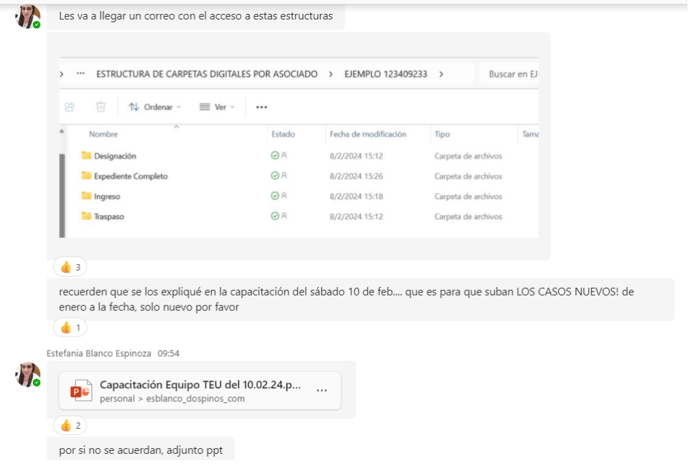This screenshot has width=688, height=467.
Task: Click sync status icon for Traspaso
Action: tap(275, 216)
